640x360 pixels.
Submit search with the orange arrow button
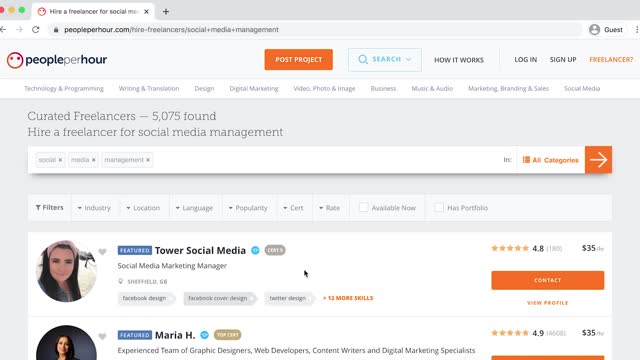[x=598, y=160]
